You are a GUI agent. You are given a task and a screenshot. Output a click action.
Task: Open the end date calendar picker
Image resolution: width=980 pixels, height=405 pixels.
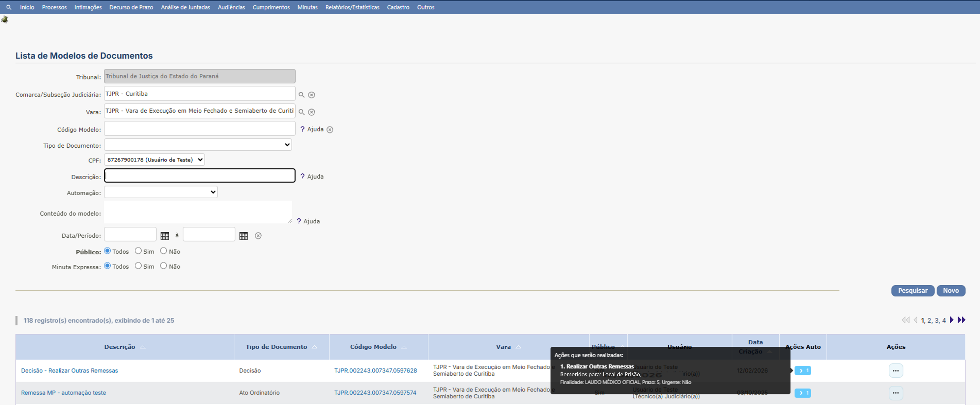(x=244, y=236)
